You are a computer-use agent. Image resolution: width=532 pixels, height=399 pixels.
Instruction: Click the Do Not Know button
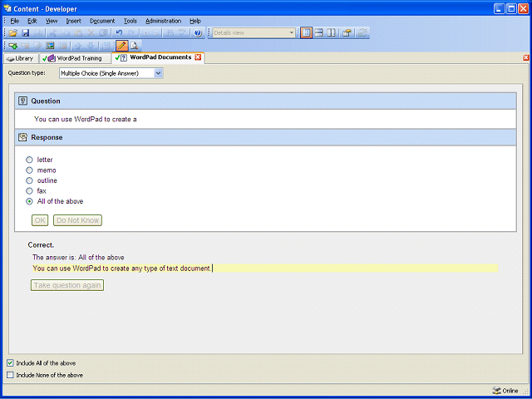77,220
